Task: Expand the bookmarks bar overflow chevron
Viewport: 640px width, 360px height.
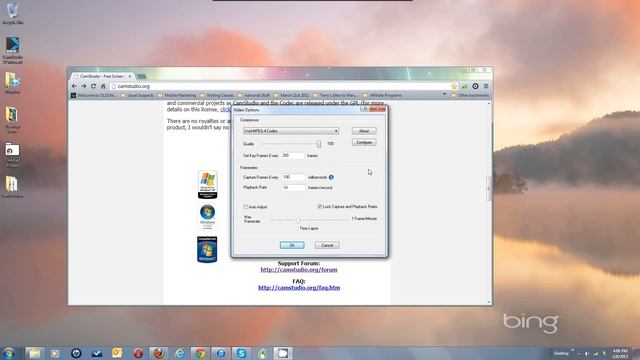Action: (444, 95)
